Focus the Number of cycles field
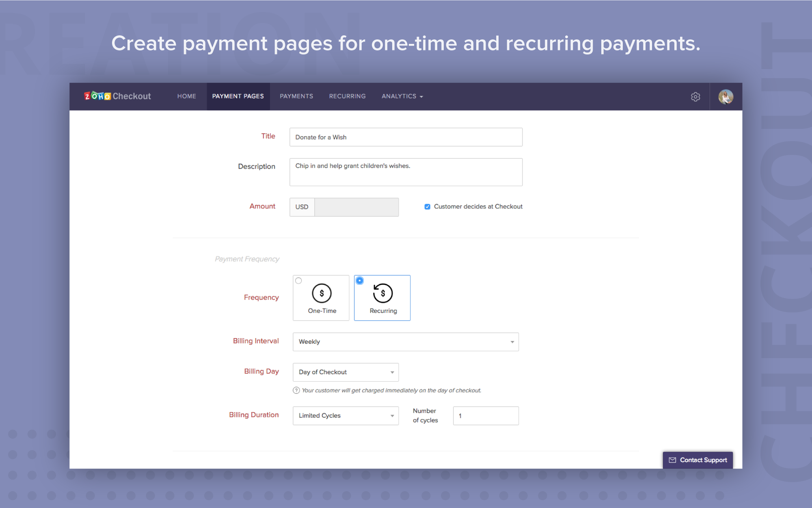Viewport: 812px width, 508px height. tap(486, 416)
